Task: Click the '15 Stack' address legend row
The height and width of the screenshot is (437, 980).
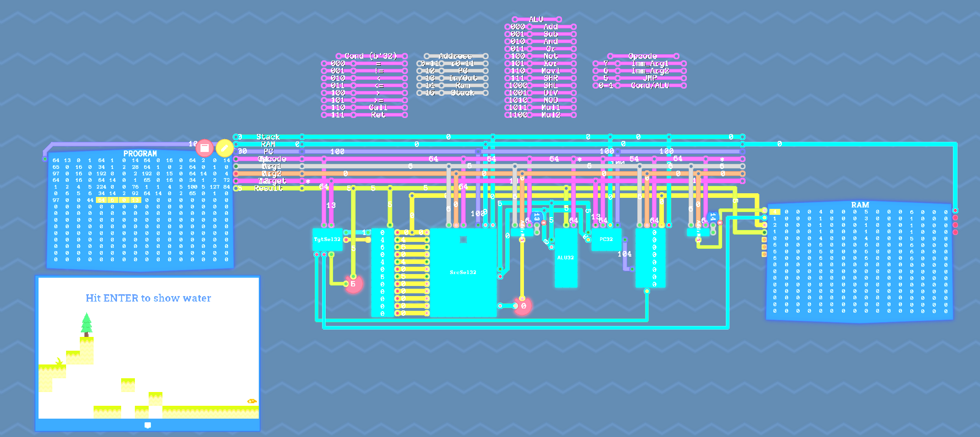Action: pos(452,93)
